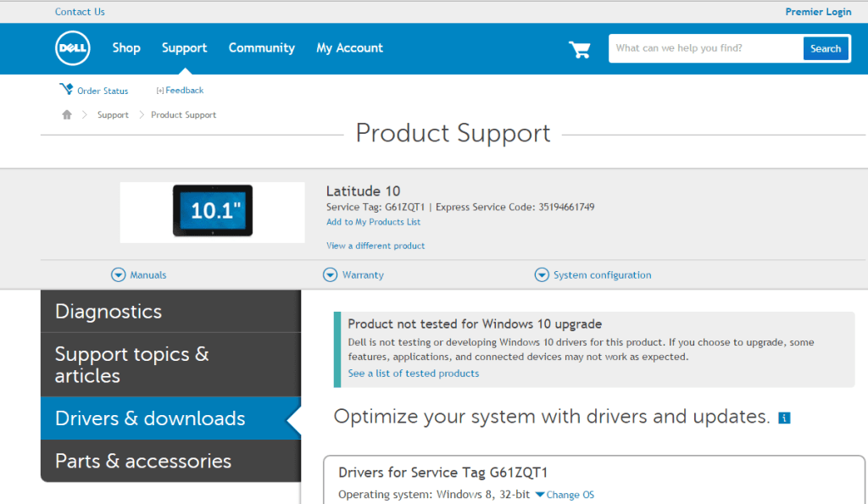Click the blue info icon after "Optimize your system"
This screenshot has width=868, height=504.
point(784,417)
